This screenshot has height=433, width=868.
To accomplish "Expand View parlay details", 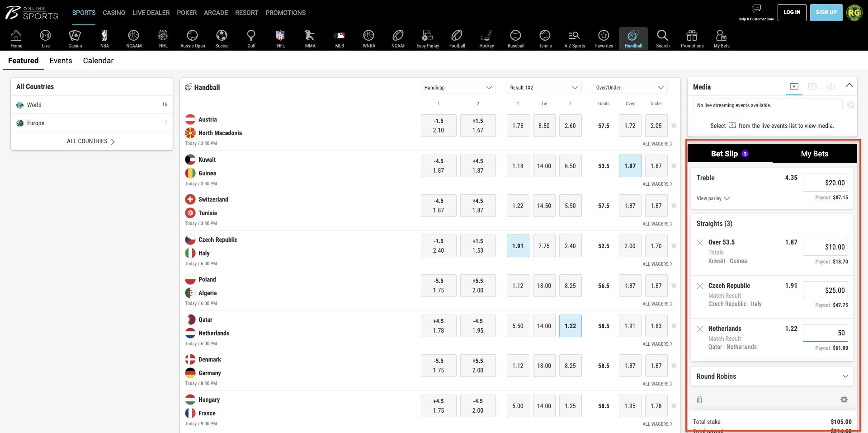I will (x=713, y=198).
